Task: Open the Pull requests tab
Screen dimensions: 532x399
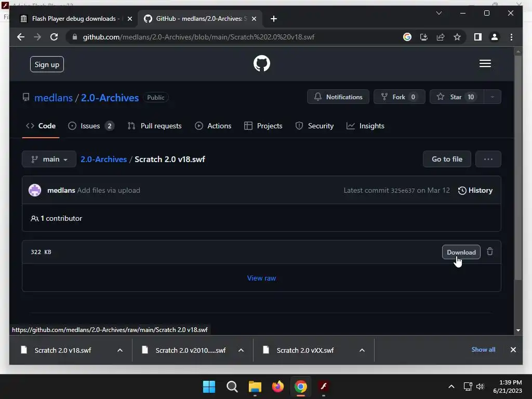Action: pos(154,126)
